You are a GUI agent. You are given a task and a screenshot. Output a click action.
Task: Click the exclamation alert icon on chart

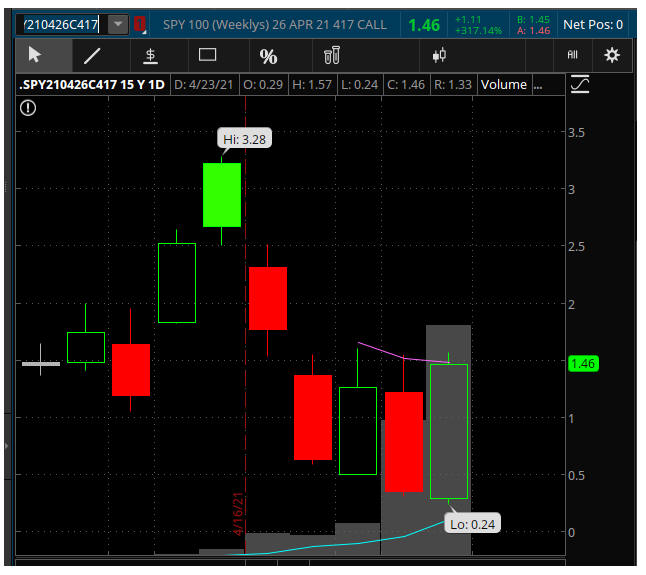click(x=28, y=108)
